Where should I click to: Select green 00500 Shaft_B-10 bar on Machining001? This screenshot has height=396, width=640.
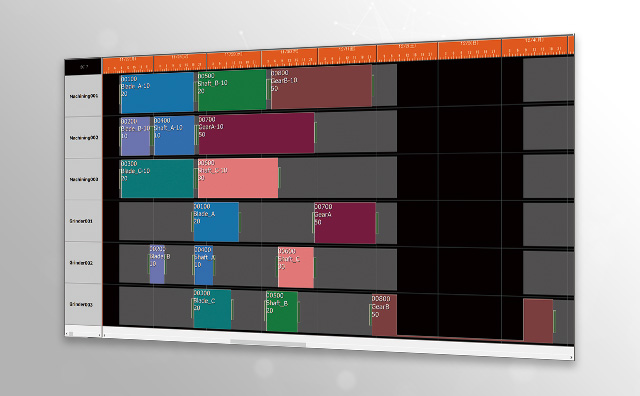point(232,90)
